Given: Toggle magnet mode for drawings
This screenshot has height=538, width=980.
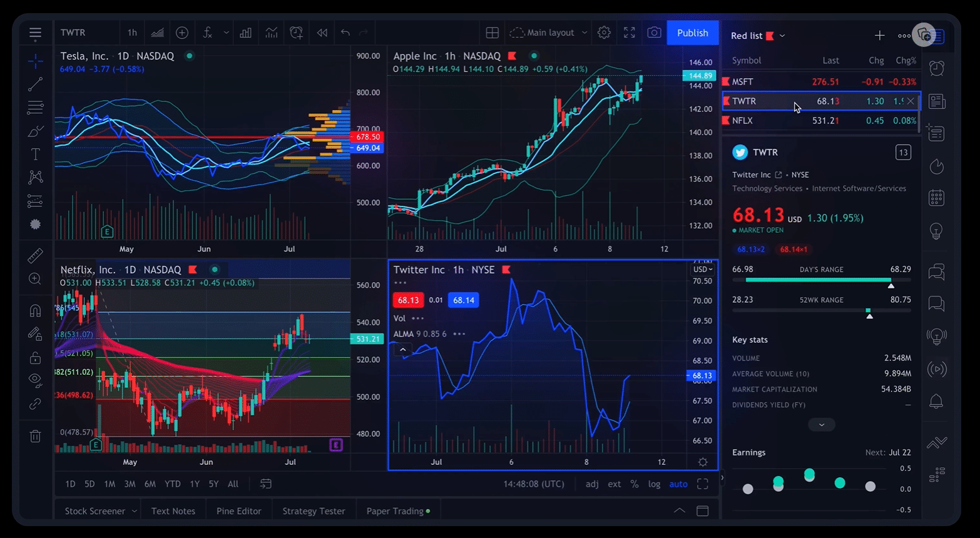Looking at the screenshot, I should [35, 310].
